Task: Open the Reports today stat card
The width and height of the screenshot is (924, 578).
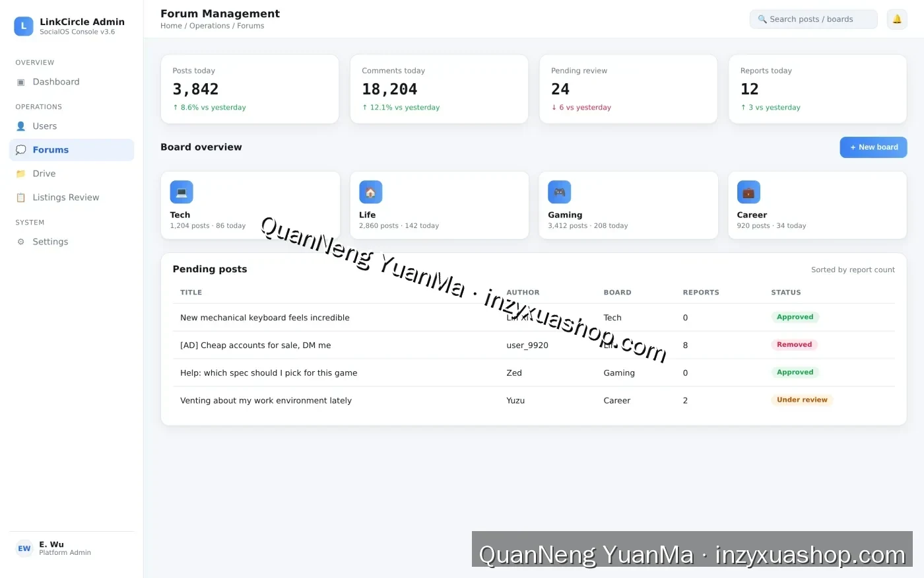Action: [x=818, y=89]
